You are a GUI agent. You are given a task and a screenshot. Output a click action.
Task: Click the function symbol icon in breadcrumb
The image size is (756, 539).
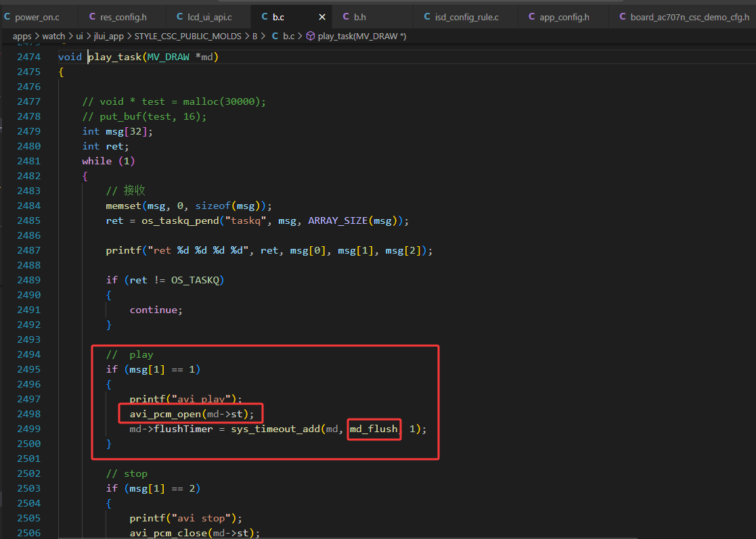click(x=311, y=36)
